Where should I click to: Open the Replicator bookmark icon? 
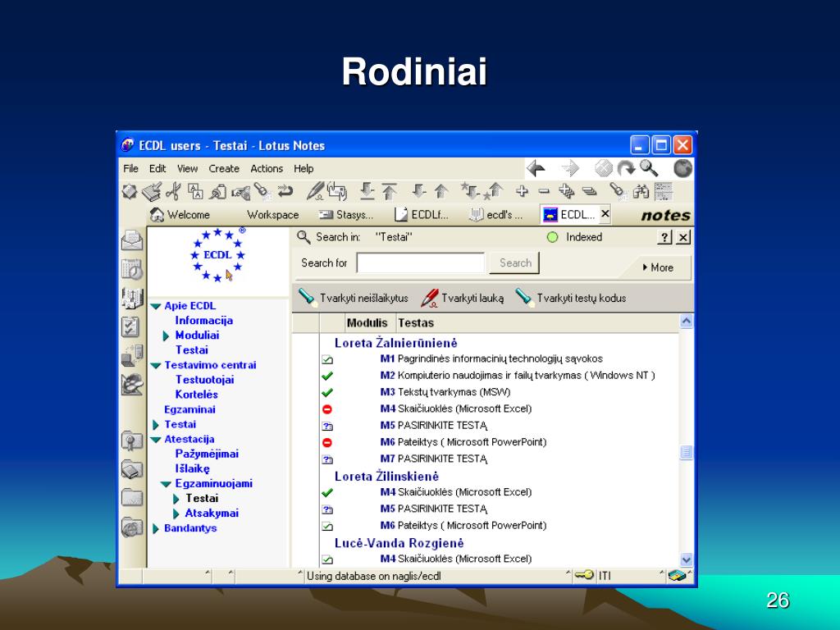coord(132,355)
